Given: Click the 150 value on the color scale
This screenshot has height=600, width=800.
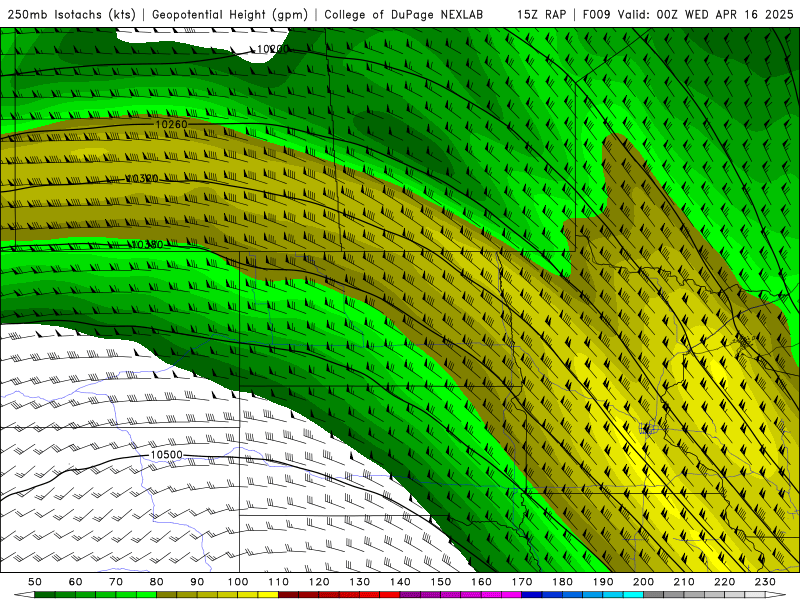Looking at the screenshot, I should tap(441, 582).
